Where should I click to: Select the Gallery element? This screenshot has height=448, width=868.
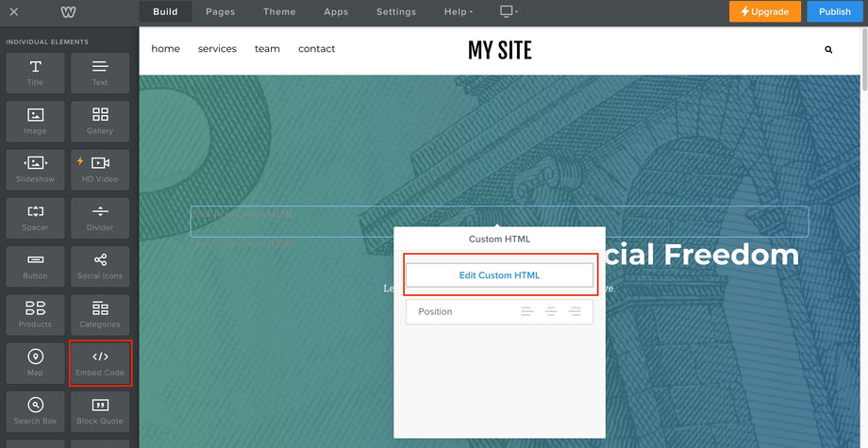100,122
